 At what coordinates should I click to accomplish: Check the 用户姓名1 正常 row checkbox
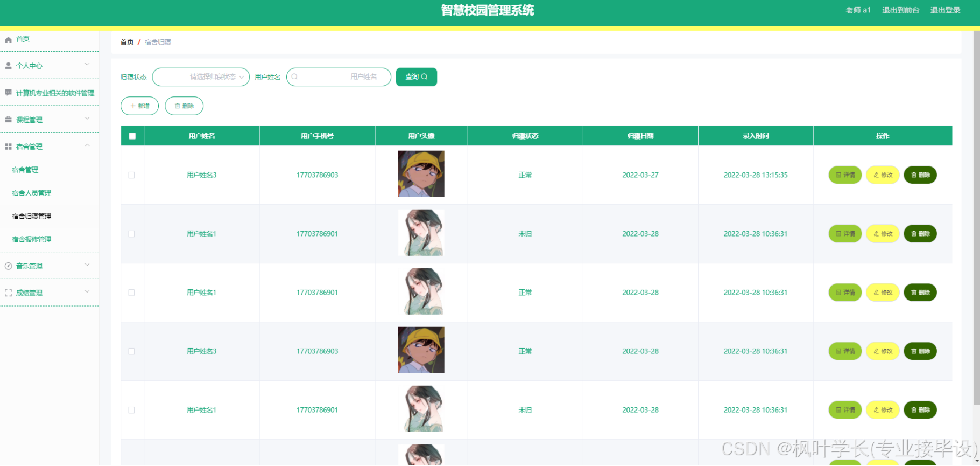tap(132, 293)
